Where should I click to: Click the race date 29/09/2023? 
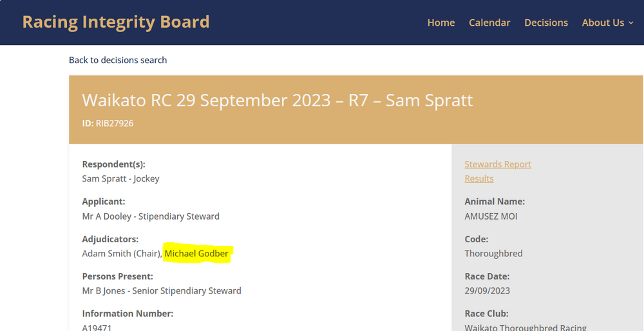pyautogui.click(x=487, y=290)
